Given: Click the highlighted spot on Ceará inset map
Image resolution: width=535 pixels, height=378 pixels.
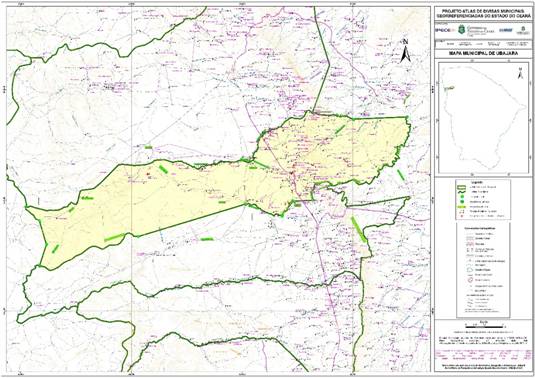Looking at the screenshot, I should tap(449, 88).
